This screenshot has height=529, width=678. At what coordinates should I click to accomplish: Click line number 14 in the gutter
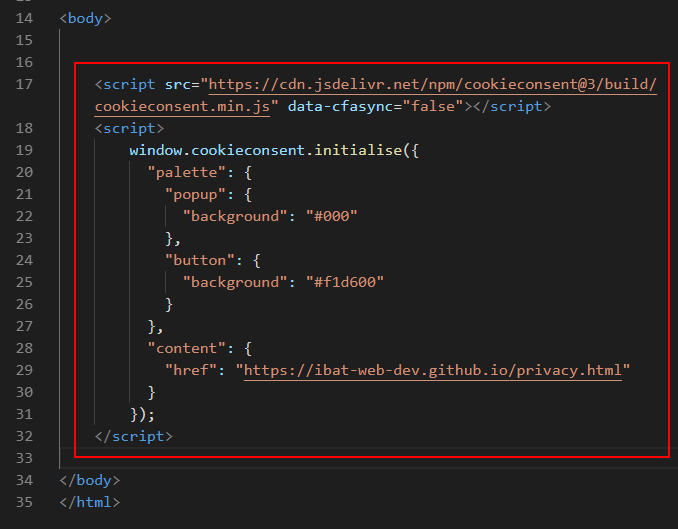24,19
